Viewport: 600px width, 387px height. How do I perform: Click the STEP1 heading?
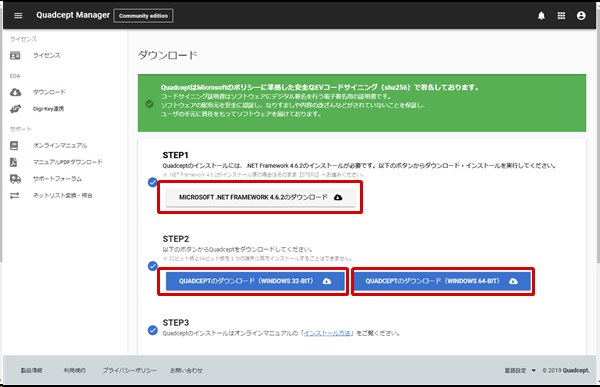(x=176, y=155)
